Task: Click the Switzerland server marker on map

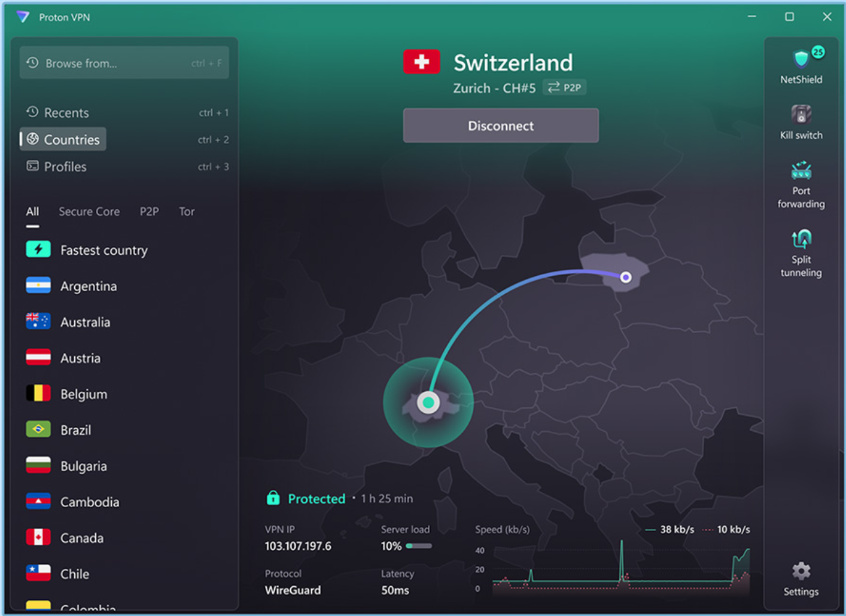Action: (428, 402)
